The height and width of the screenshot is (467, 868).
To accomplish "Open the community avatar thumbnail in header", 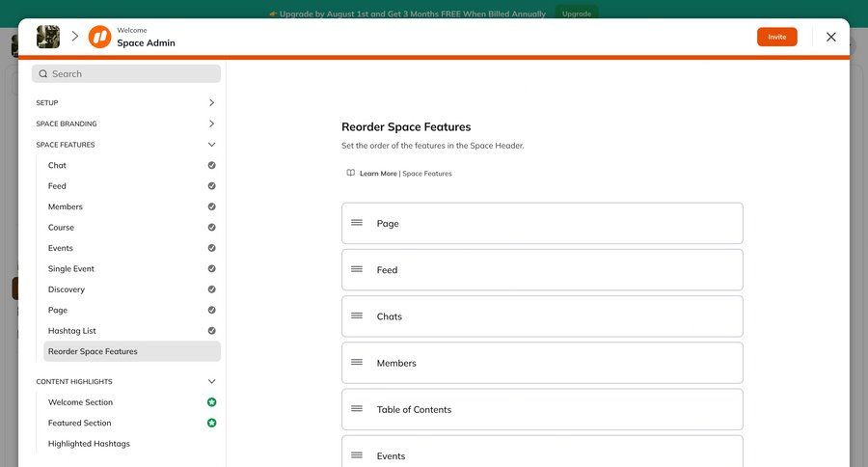I will coord(48,37).
